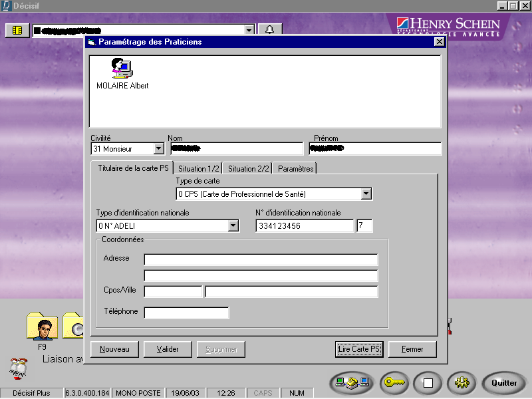Open the gear settings icon button
Image resolution: width=532 pixels, height=399 pixels.
tap(461, 383)
